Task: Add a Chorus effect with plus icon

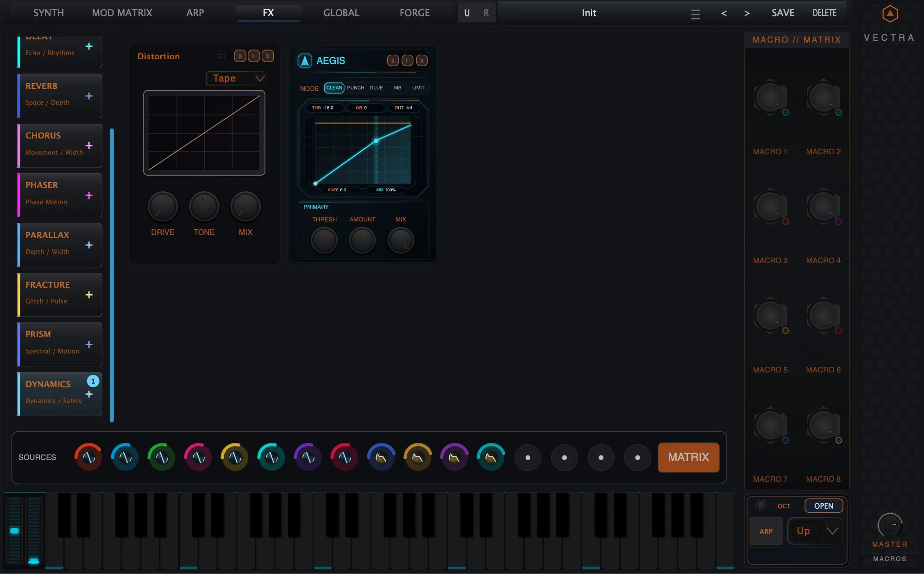Action: tap(89, 145)
